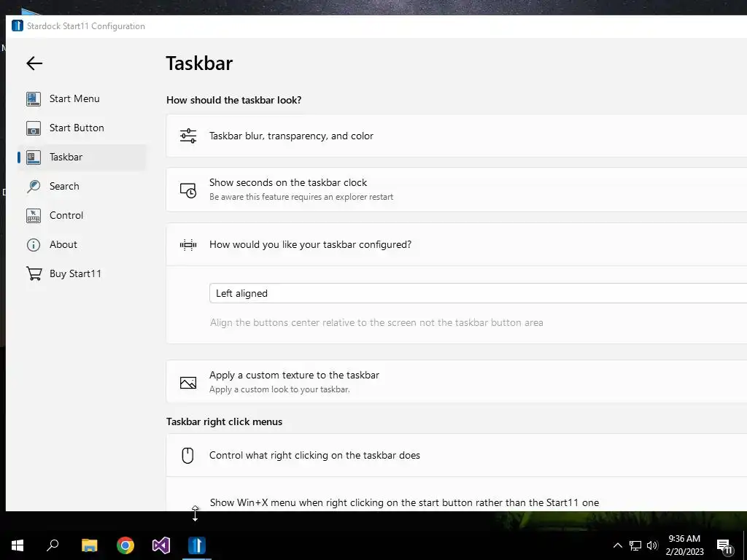The height and width of the screenshot is (560, 747).
Task: Open the Control settings page
Action: [82, 215]
